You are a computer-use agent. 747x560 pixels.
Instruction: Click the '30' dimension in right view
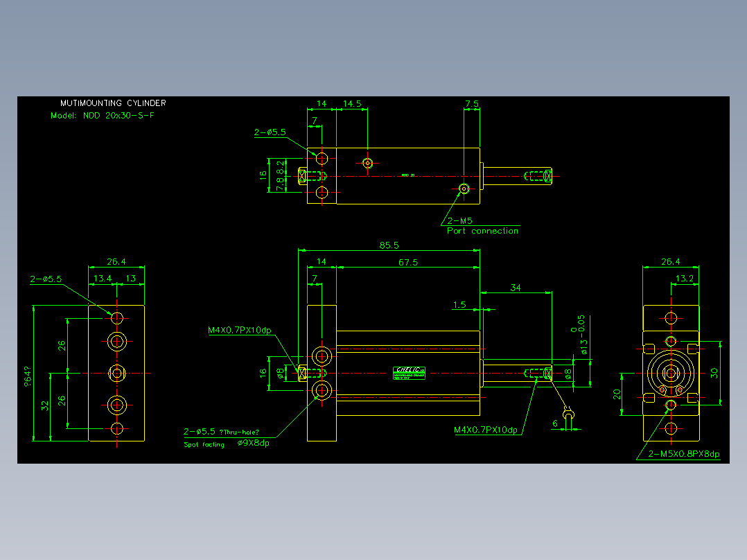(x=714, y=373)
